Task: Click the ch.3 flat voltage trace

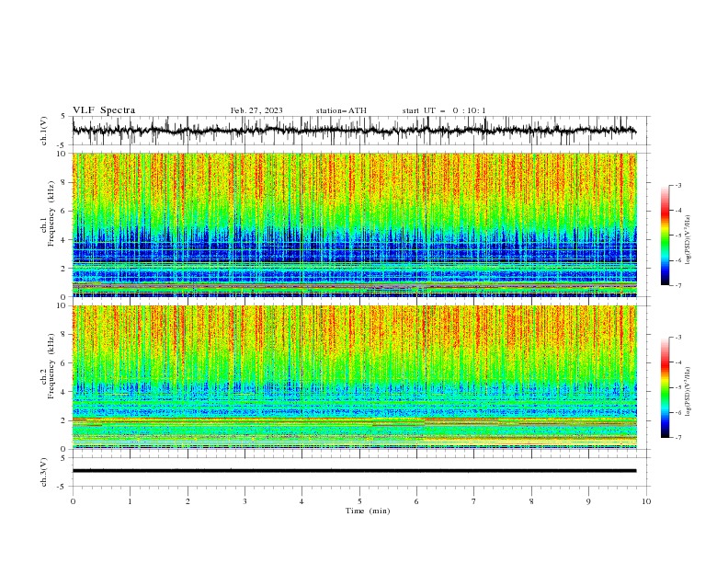Action: (x=354, y=471)
